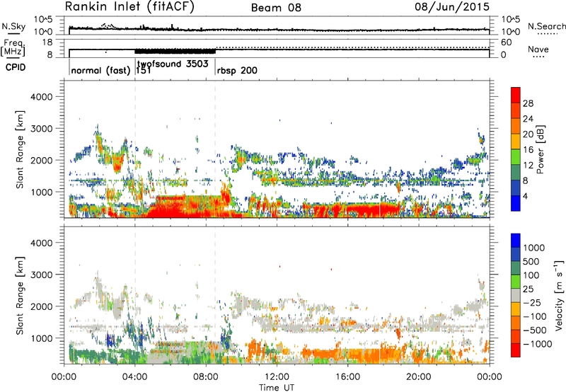Click '2000' slant range tick in velocity panel
Image resolution: width=566 pixels, height=392 pixels.
click(42, 306)
